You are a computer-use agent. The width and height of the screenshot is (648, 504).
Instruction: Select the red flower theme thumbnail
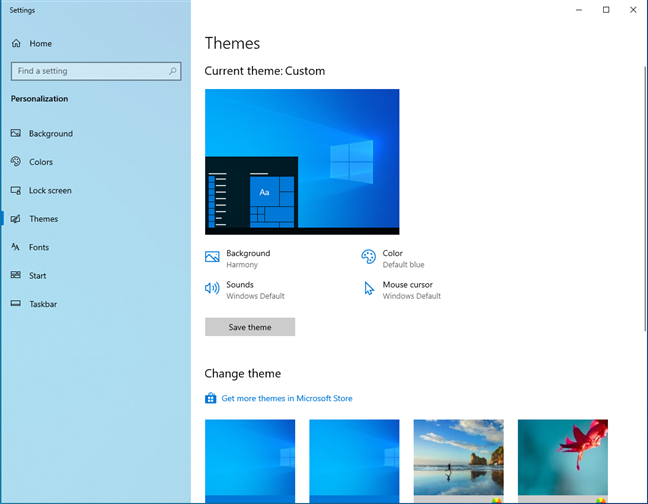tap(563, 461)
